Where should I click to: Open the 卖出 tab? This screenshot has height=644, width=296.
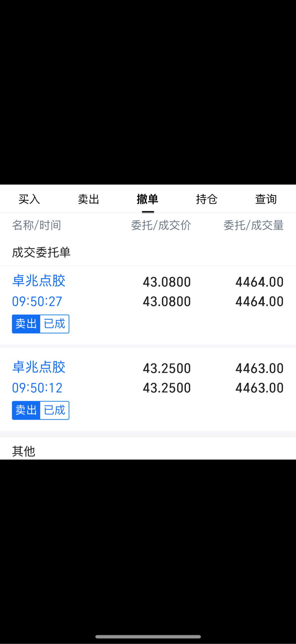pyautogui.click(x=89, y=199)
